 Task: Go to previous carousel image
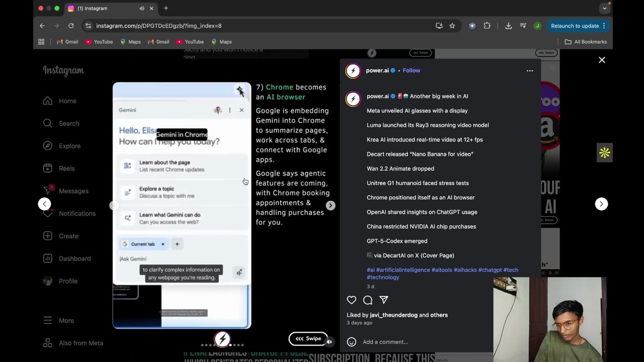114,205
